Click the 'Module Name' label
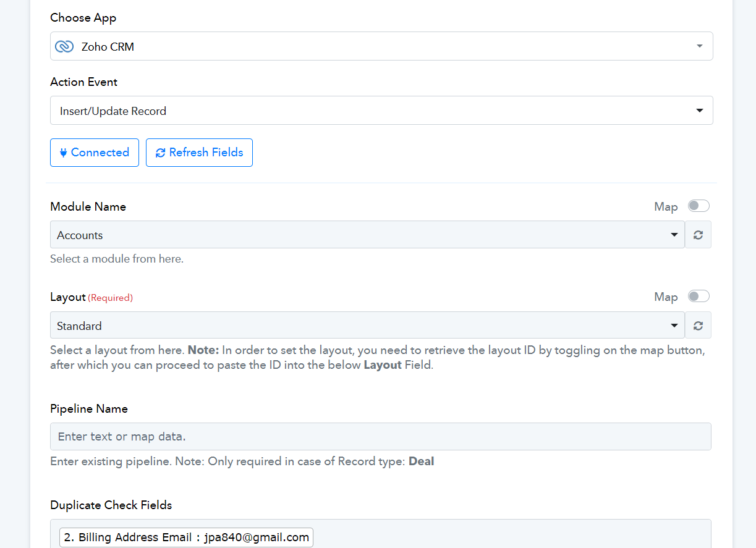The height and width of the screenshot is (548, 756). [x=88, y=206]
